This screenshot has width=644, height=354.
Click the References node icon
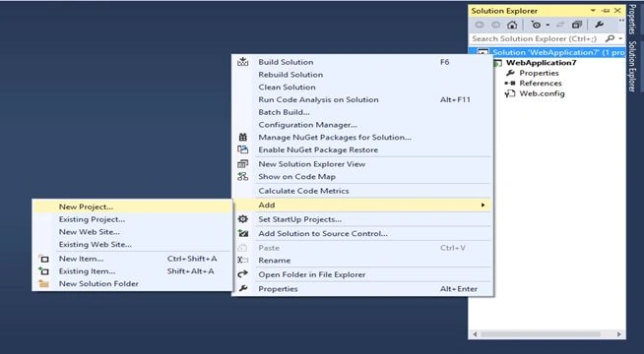(x=510, y=84)
